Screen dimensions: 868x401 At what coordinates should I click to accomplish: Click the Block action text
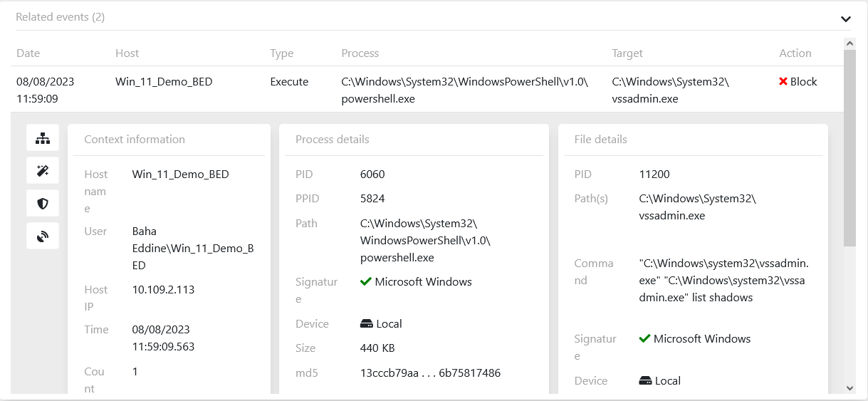(803, 82)
